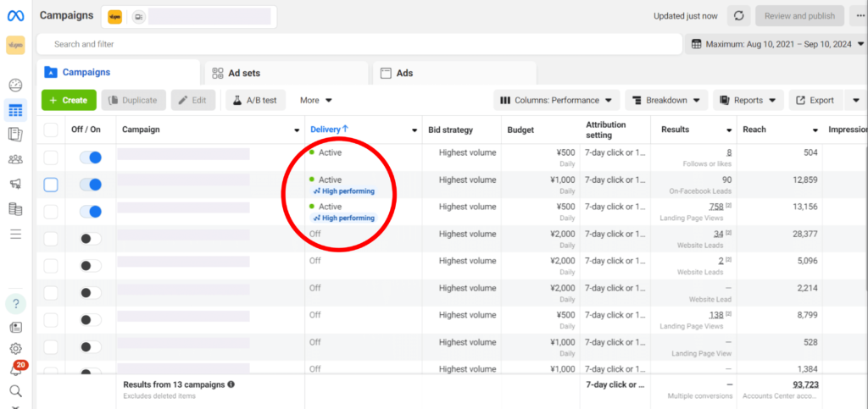Open the settings gear icon in sidebar

click(x=15, y=349)
